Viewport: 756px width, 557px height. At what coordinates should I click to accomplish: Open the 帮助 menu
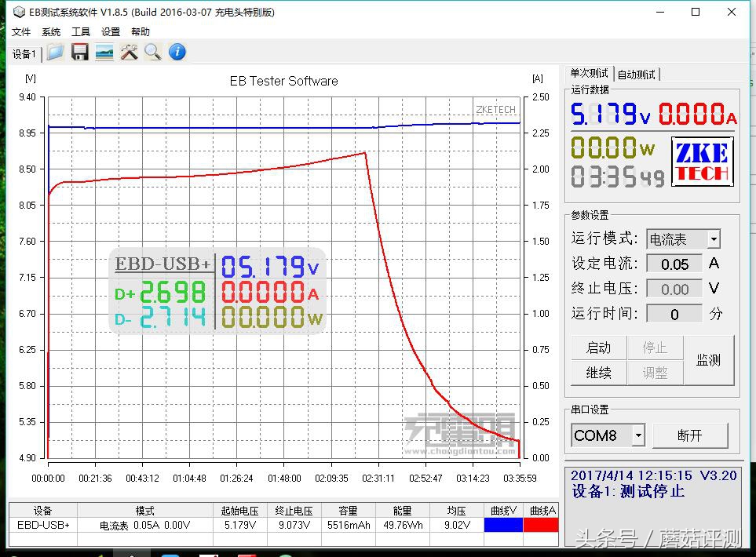[x=141, y=32]
